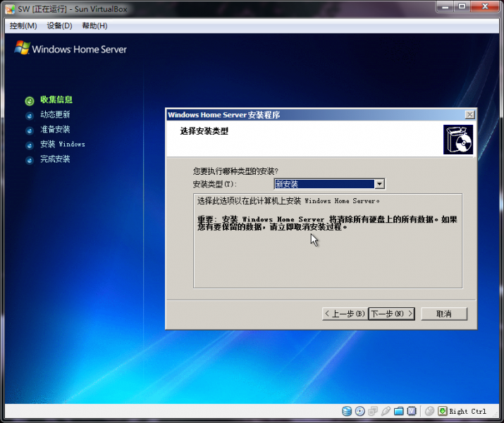504x423 pixels.
Task: Click the green 收集信息 step bullet
Action: click(x=30, y=101)
